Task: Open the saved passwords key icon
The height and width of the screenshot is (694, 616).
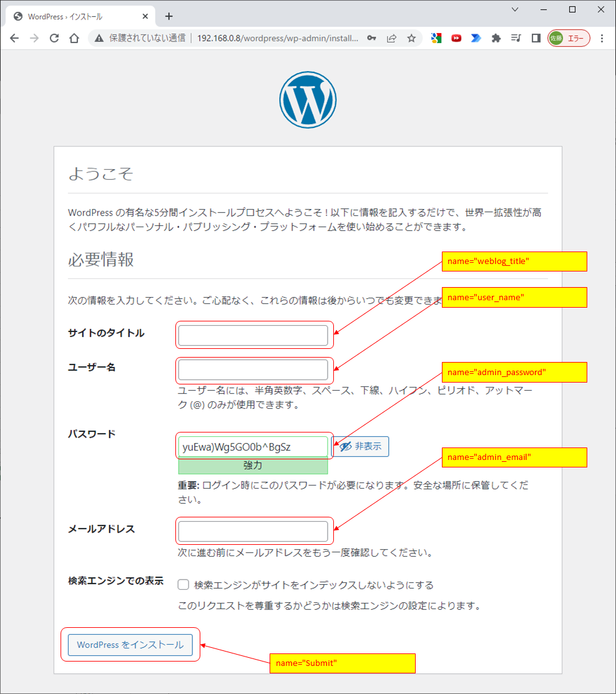Action: tap(372, 39)
